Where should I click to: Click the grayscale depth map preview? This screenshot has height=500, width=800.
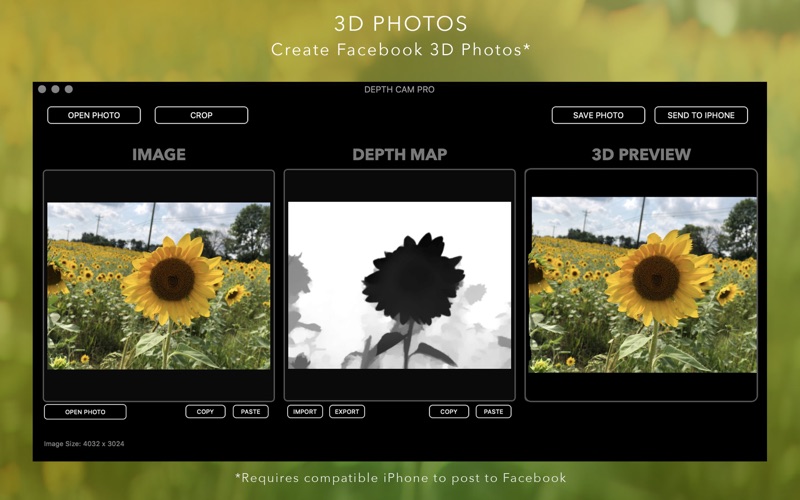tap(400, 286)
